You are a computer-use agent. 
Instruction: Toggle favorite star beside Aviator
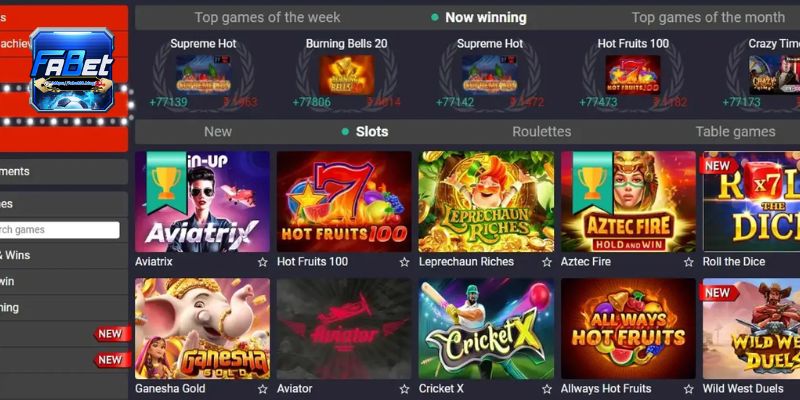404,389
